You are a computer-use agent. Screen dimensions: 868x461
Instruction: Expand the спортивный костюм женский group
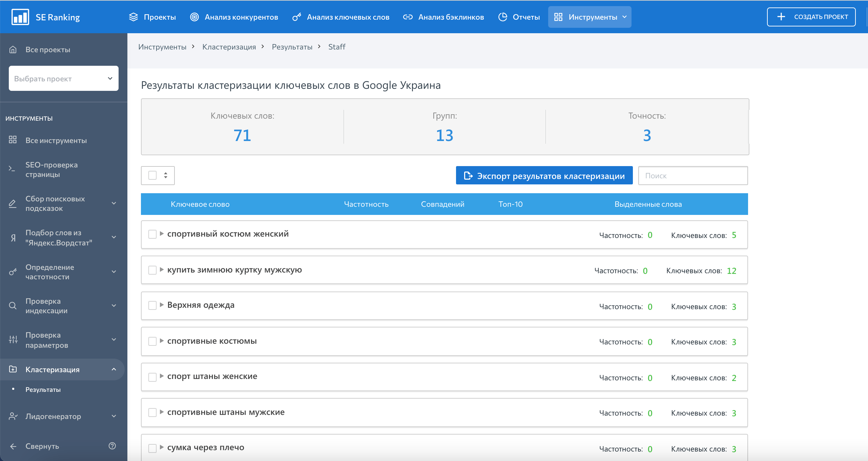coord(162,234)
